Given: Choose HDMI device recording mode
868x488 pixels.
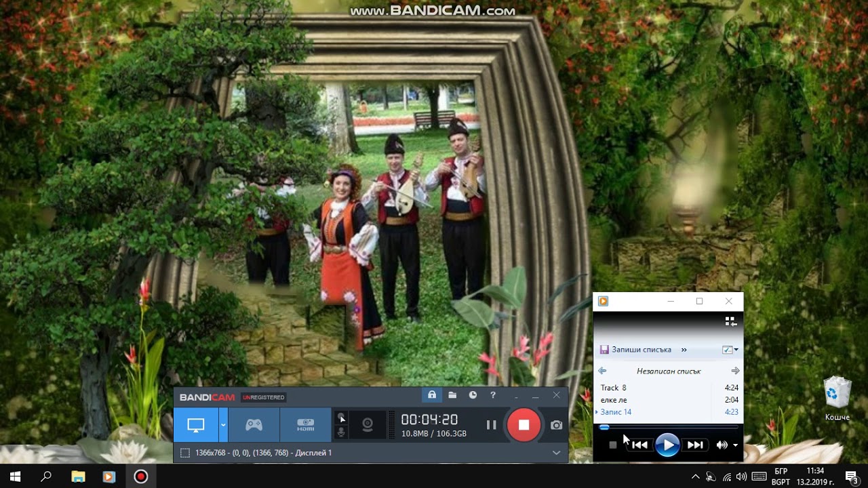Looking at the screenshot, I should click(305, 425).
